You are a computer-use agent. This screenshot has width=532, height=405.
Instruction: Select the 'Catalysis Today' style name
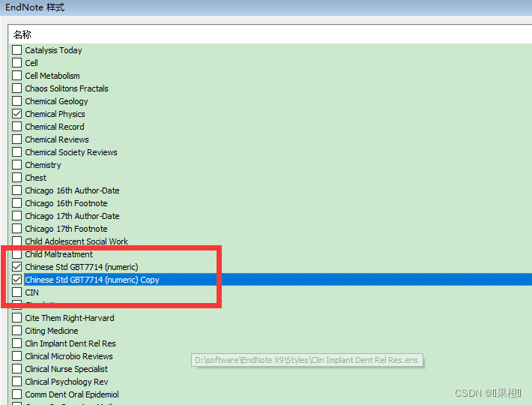point(54,50)
